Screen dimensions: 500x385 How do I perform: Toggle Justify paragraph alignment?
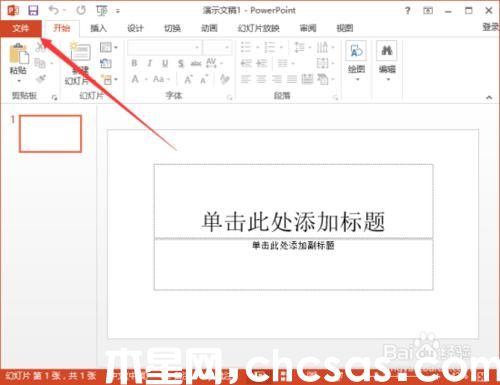tap(292, 79)
